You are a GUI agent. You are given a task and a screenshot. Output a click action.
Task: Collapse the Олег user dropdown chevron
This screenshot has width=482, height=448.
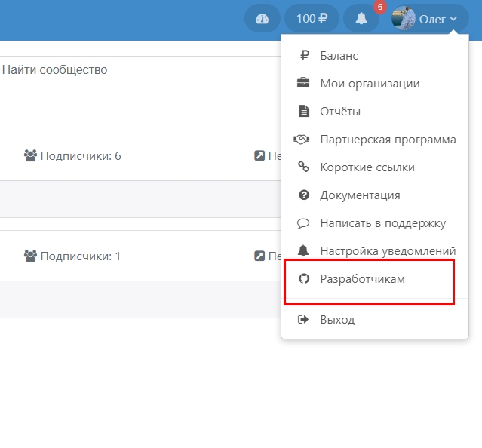[453, 19]
